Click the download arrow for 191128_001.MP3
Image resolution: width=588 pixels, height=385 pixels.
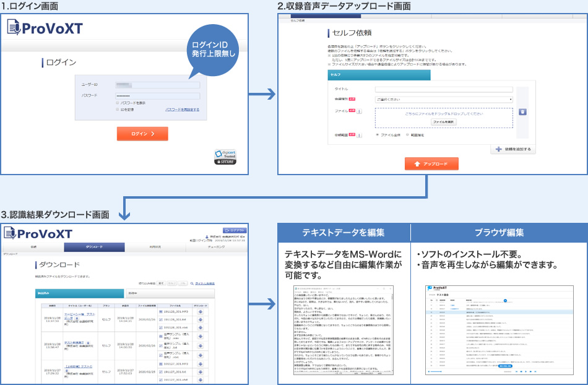(200, 312)
